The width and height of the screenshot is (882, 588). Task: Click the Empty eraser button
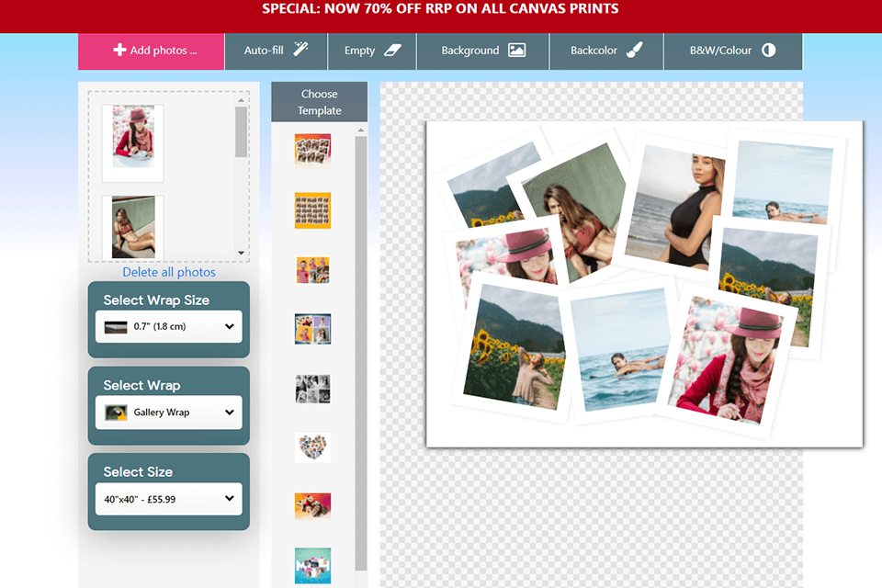[372, 51]
